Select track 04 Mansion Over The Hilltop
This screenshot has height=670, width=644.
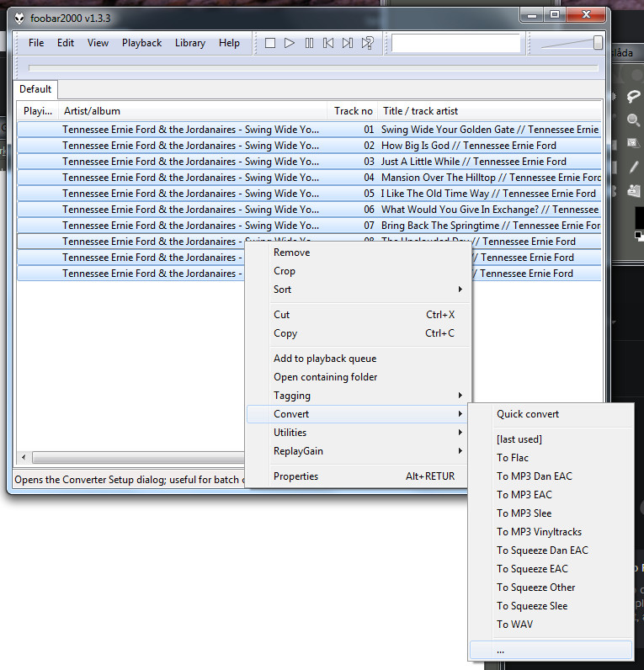pos(309,178)
